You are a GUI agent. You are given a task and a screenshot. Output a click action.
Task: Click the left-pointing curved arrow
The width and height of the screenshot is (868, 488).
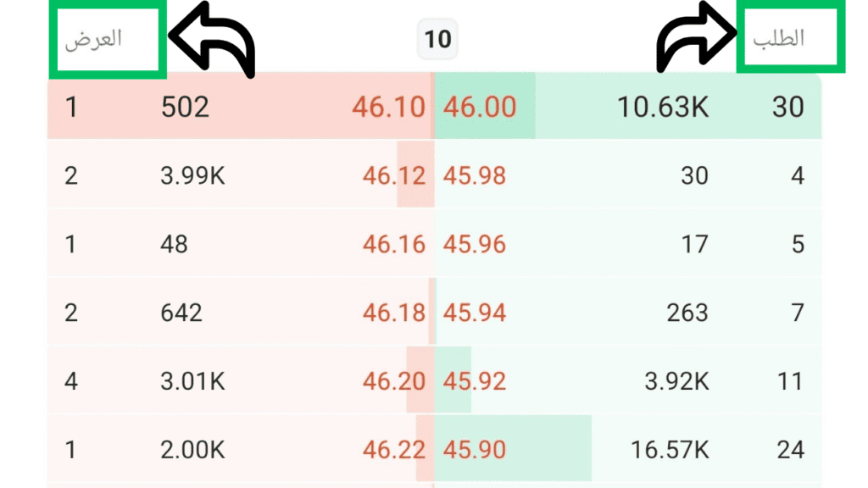tap(211, 37)
